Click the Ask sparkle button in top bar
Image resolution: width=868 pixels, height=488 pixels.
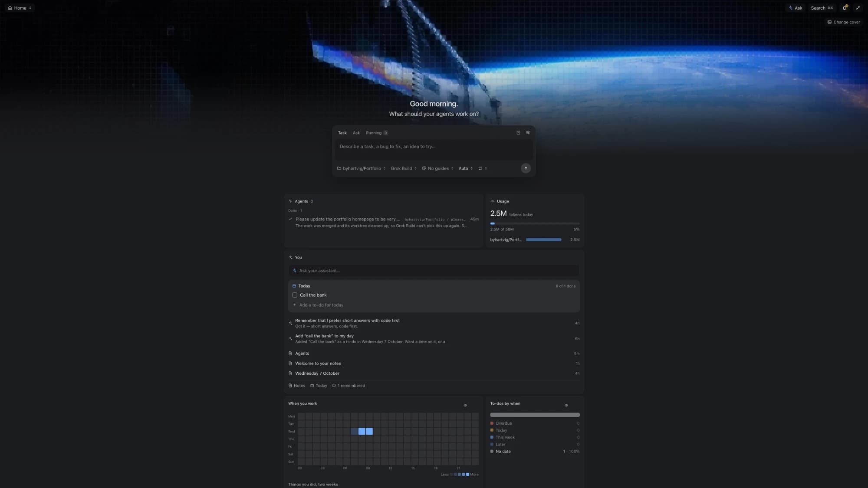[x=796, y=8]
